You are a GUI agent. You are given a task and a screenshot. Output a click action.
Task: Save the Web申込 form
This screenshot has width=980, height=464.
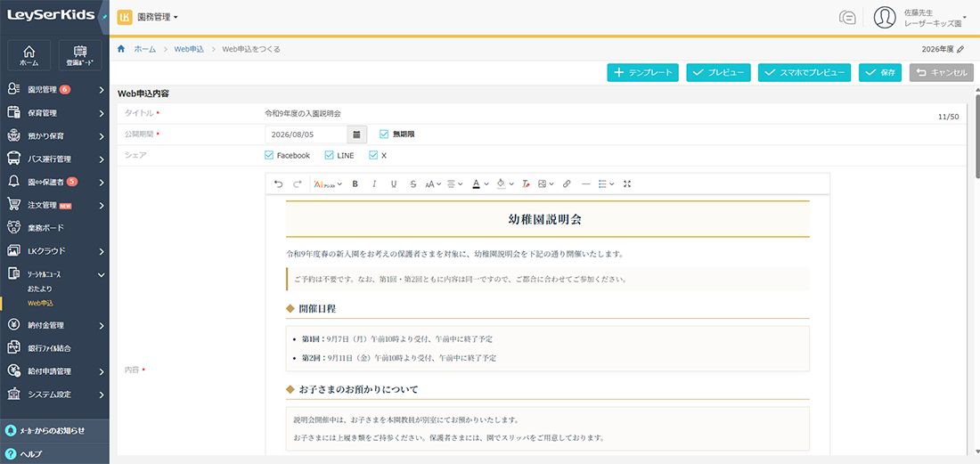tap(880, 72)
